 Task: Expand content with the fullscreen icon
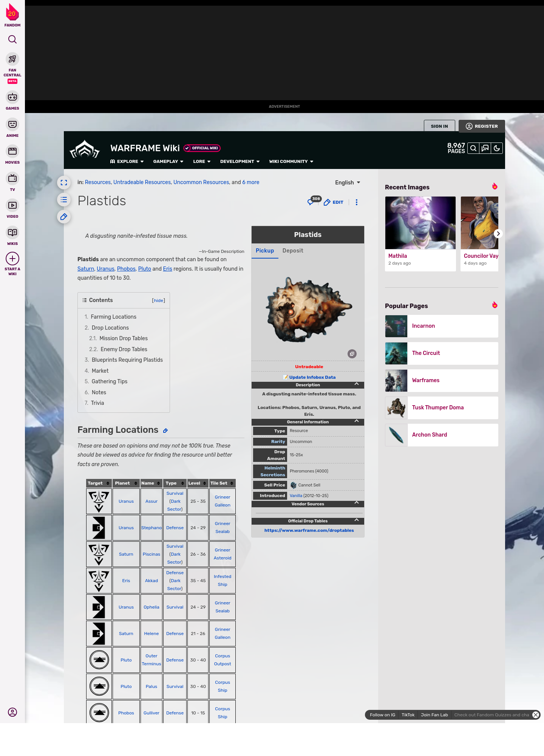click(x=64, y=183)
